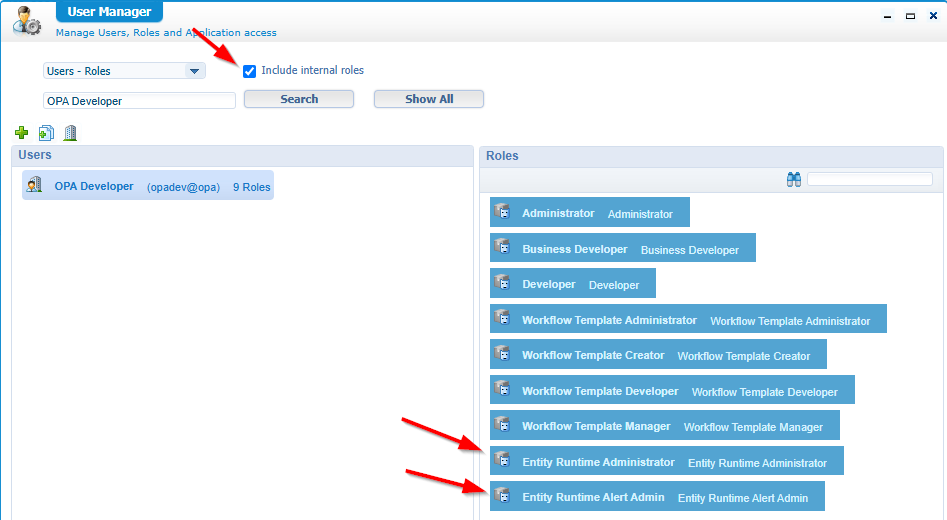Click the Administrator role icon
947x520 pixels.
pos(503,212)
